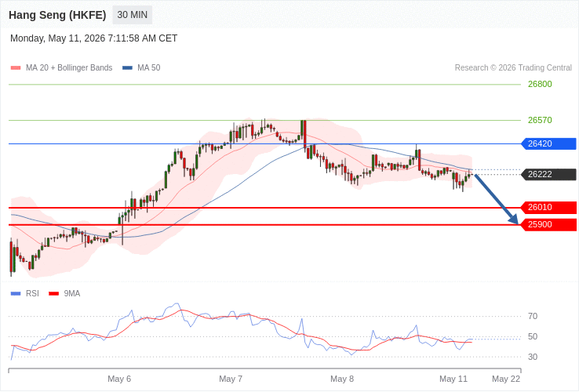Viewport: 579px width, 392px height.
Task: Click the blue downward forecast arrow
Action: pyautogui.click(x=497, y=198)
